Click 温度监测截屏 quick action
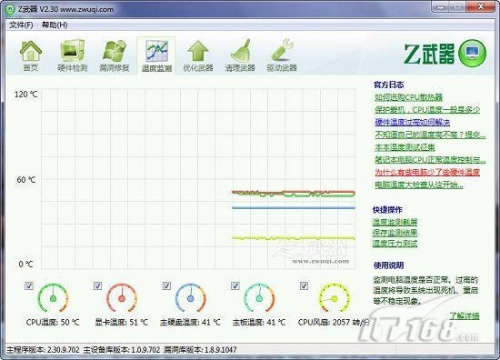The width and height of the screenshot is (500, 360). point(395,222)
